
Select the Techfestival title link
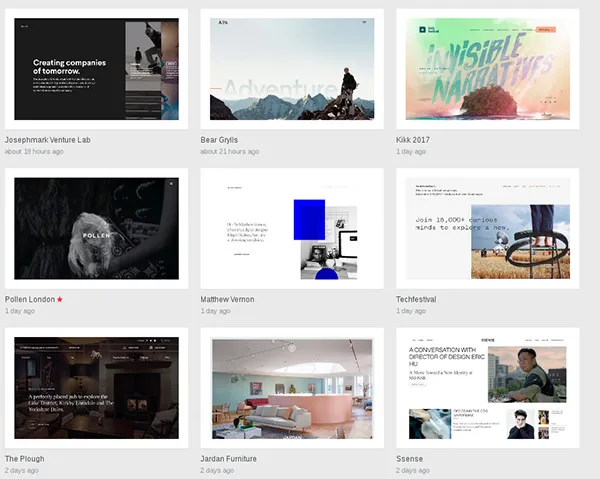(x=416, y=299)
